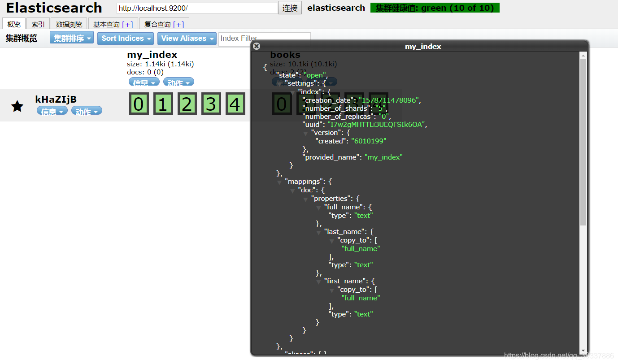Switch to the 索引 tab
The height and width of the screenshot is (364, 618).
38,24
